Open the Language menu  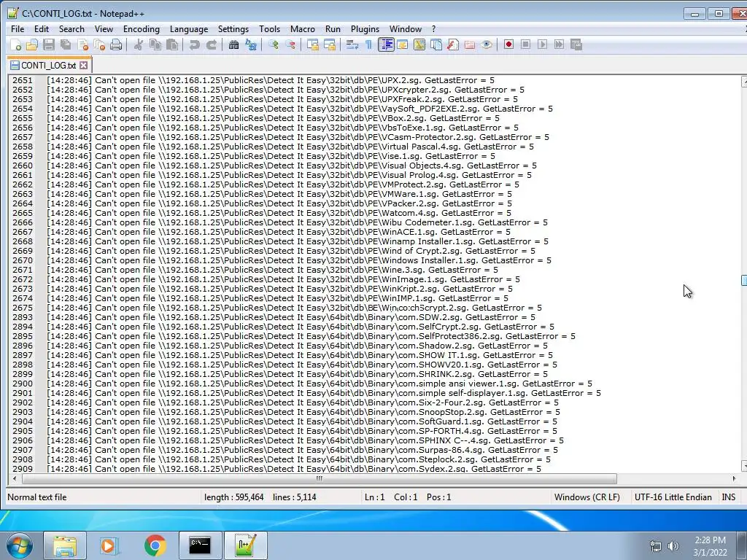coord(189,29)
